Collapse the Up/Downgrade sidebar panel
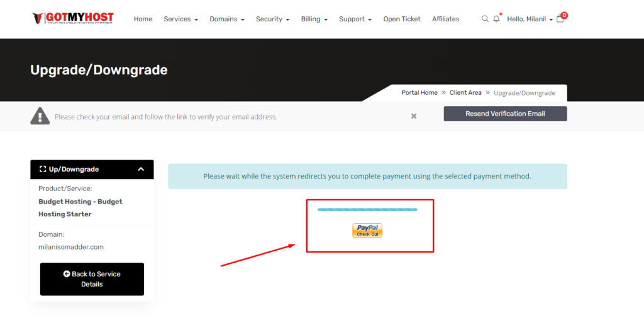Image resolution: width=644 pixels, height=328 pixels. 141,169
